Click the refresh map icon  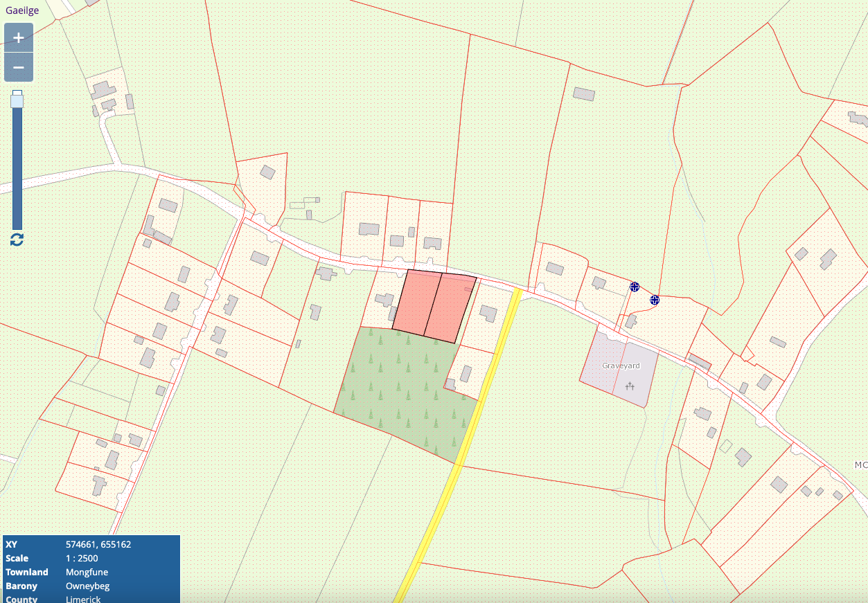point(17,239)
